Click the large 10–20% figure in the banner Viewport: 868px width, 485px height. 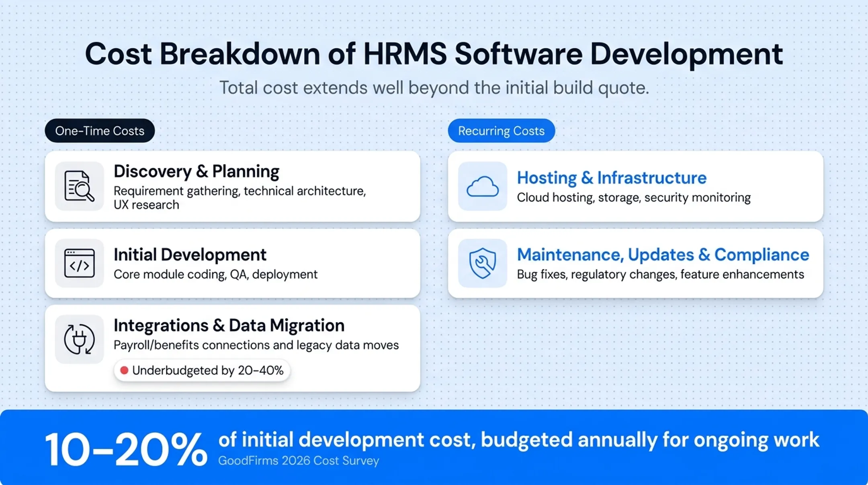click(126, 449)
